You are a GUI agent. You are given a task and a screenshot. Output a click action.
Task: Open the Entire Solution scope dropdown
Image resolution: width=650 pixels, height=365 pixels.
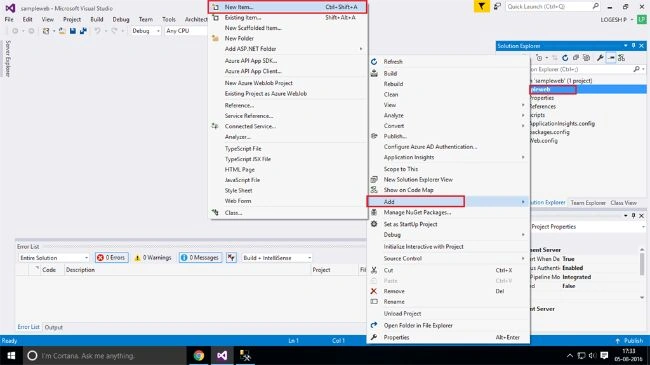coord(54,258)
